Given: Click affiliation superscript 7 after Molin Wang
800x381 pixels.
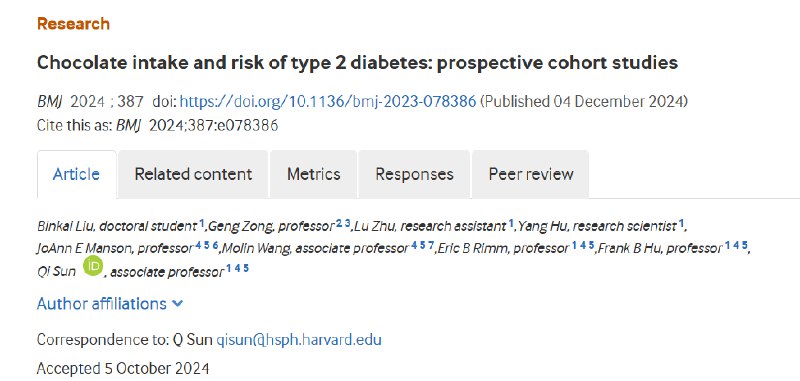Looking at the screenshot, I should coord(431,245).
